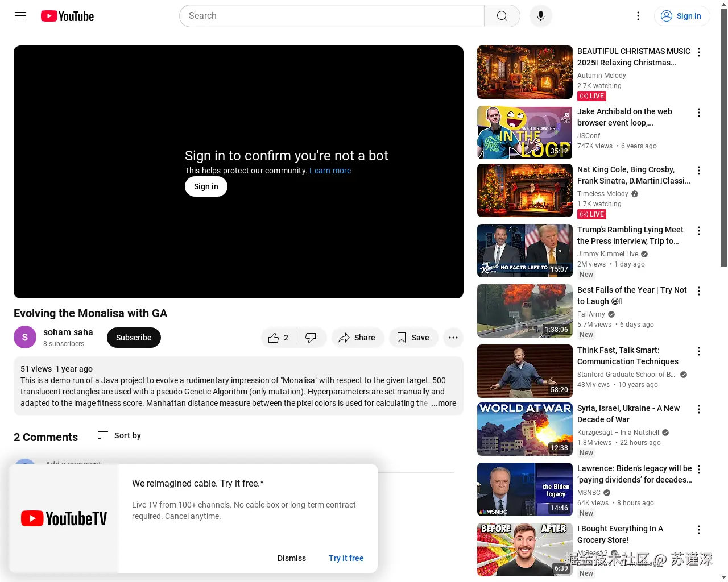Open title 'I Bought Everything In A Grocery Store!'

620,534
